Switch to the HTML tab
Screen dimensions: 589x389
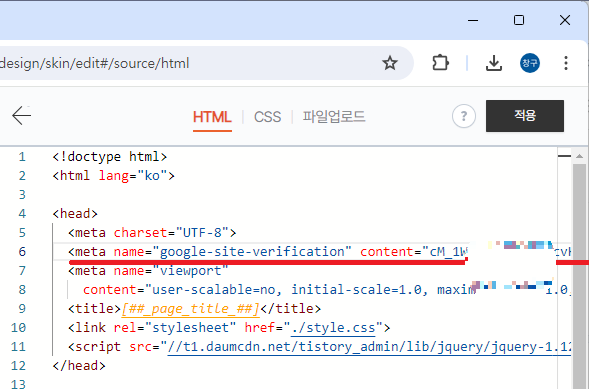coord(212,117)
